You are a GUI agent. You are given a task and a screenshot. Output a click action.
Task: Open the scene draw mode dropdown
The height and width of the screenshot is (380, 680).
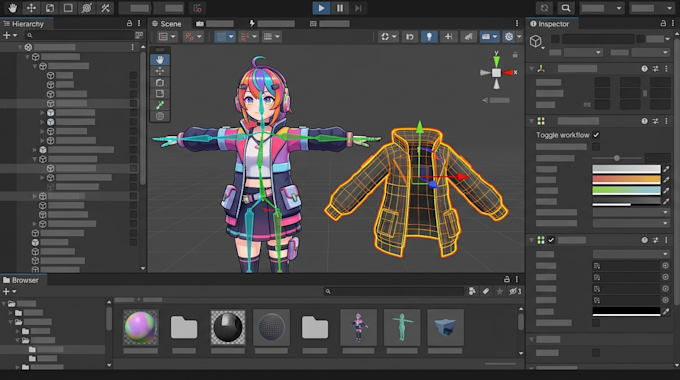point(388,37)
